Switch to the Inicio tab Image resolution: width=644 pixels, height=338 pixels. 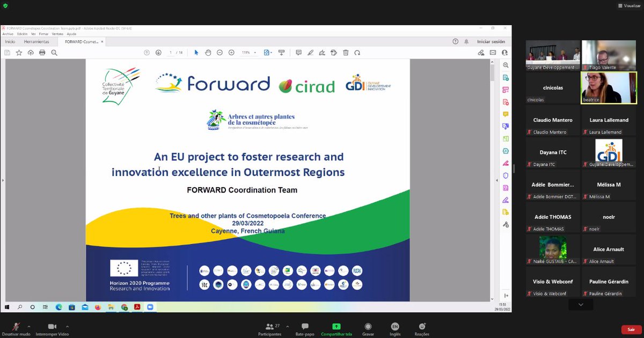click(x=10, y=41)
